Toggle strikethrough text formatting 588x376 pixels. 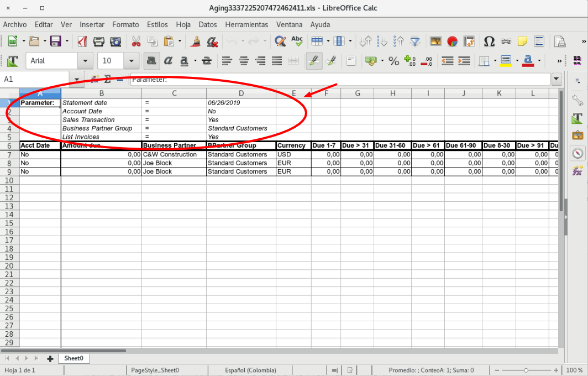tap(207, 61)
